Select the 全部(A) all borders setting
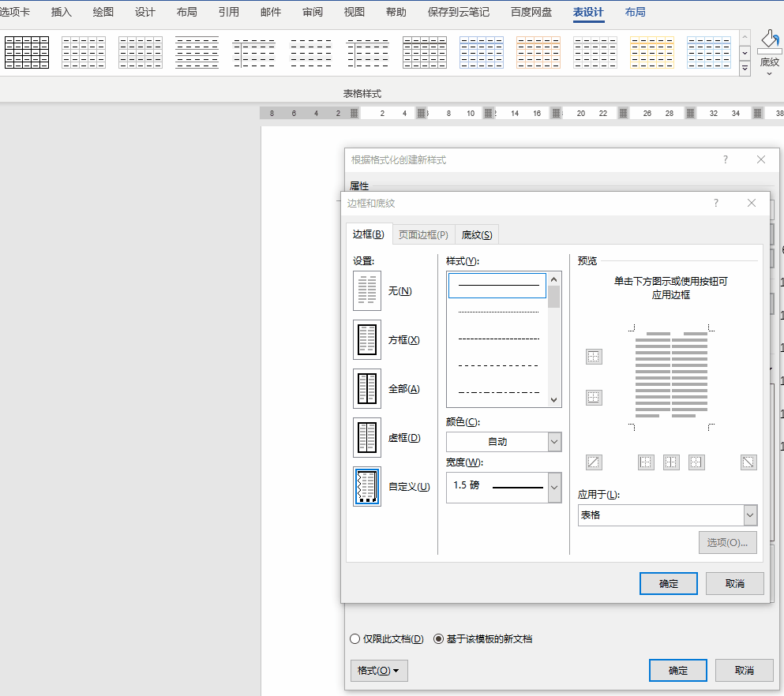Image resolution: width=784 pixels, height=696 pixels. [x=367, y=389]
